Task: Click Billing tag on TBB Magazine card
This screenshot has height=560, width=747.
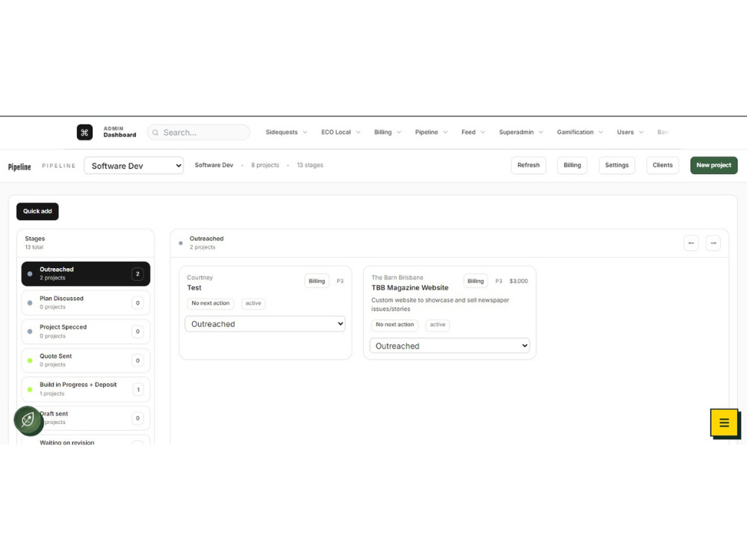Action: pyautogui.click(x=475, y=281)
